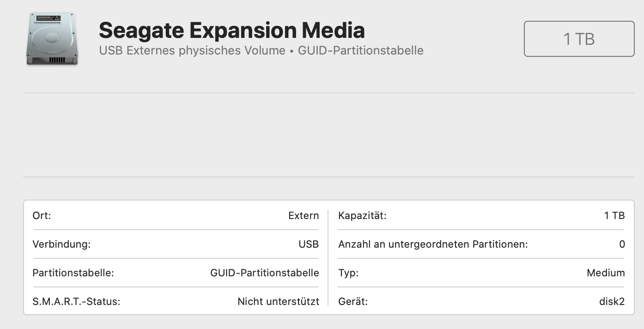
Task: Click the Nicht unterstützt status value
Action: click(278, 302)
